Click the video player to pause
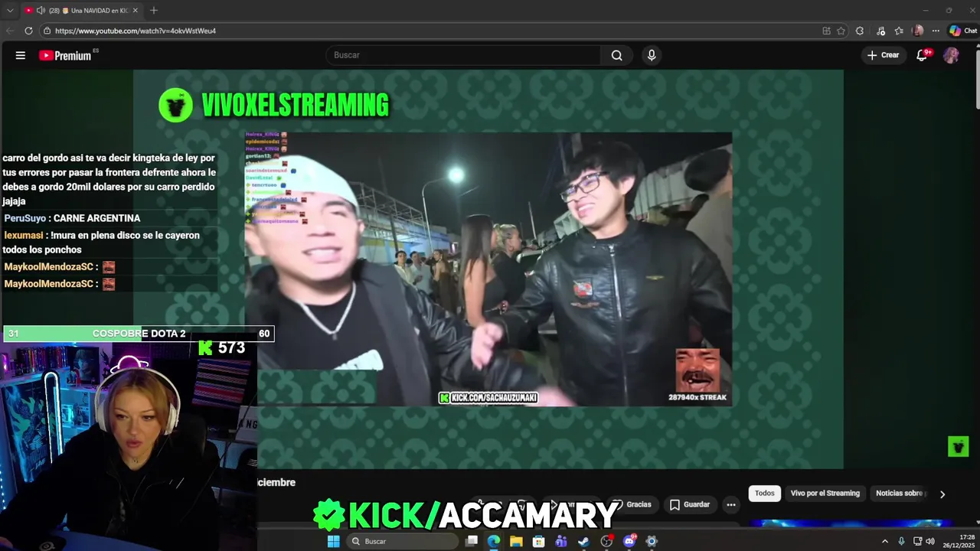The width and height of the screenshot is (980, 551). pyautogui.click(x=488, y=269)
